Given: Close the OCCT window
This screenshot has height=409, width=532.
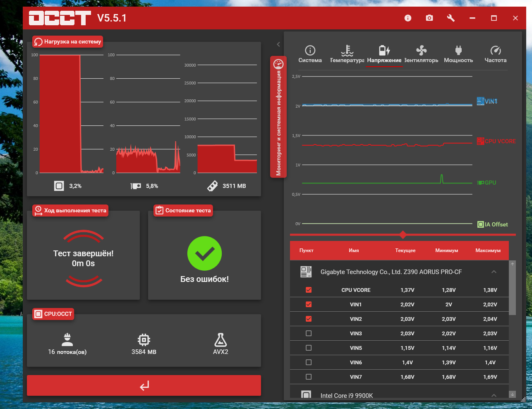Looking at the screenshot, I should pyautogui.click(x=515, y=18).
